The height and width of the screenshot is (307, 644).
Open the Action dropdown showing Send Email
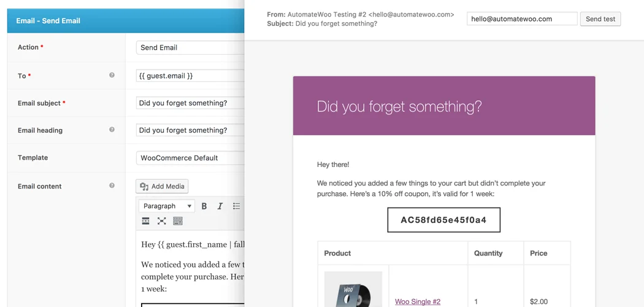tap(190, 48)
